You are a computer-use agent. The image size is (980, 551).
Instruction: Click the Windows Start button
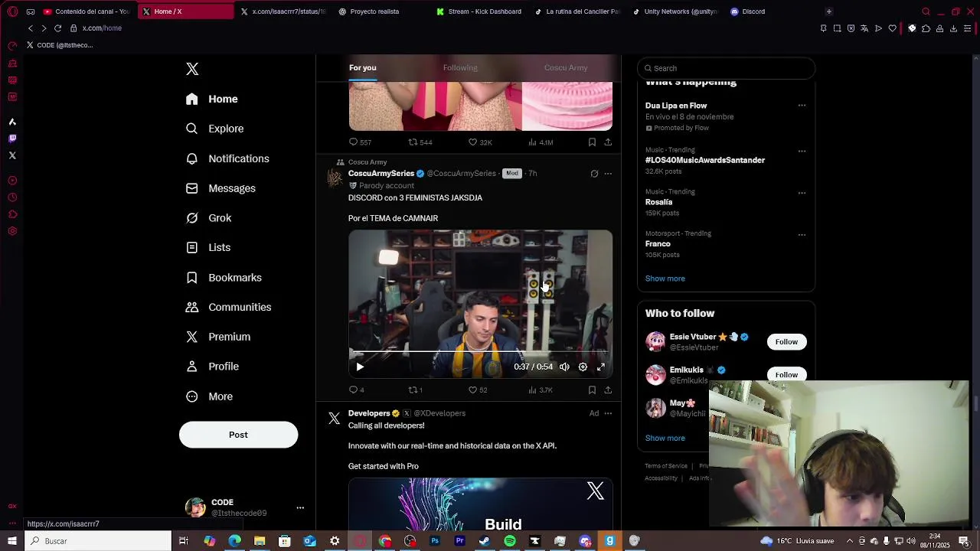pos(12,541)
